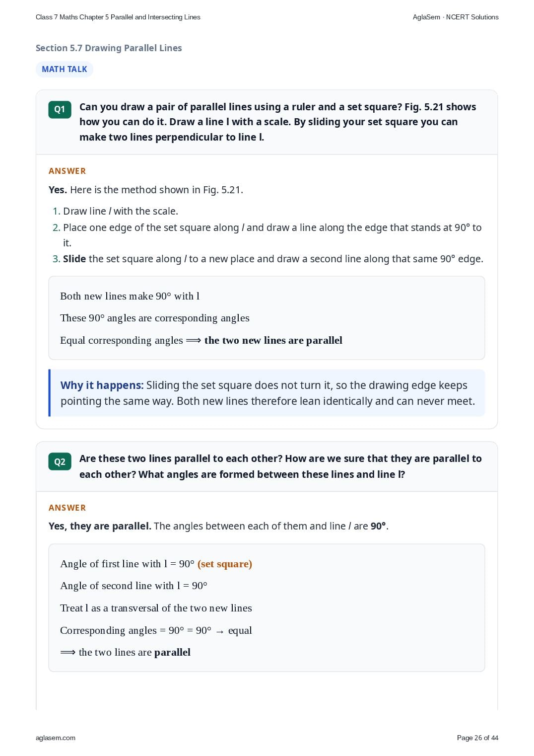This screenshot has height=756, width=534.
Task: Click the second ANSWER label under Q2
Action: click(67, 508)
